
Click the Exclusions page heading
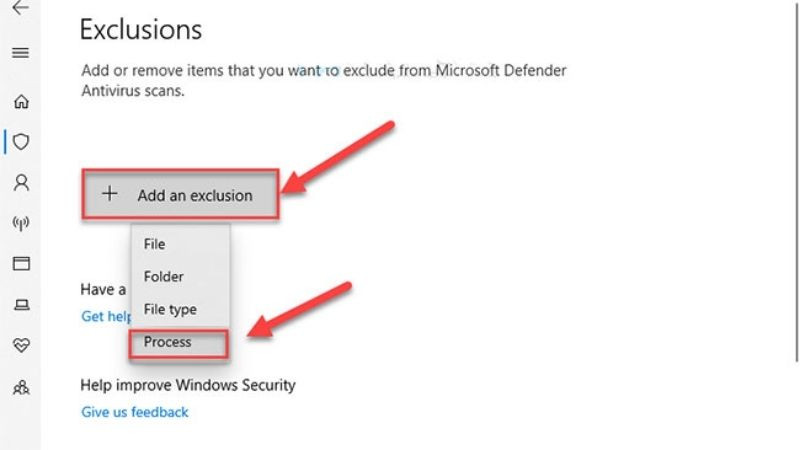point(140,30)
